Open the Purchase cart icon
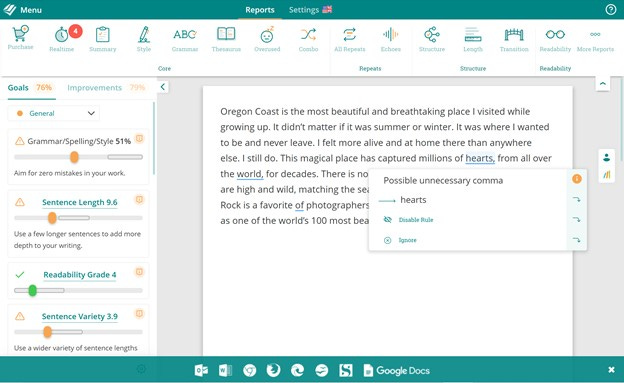 [20, 38]
